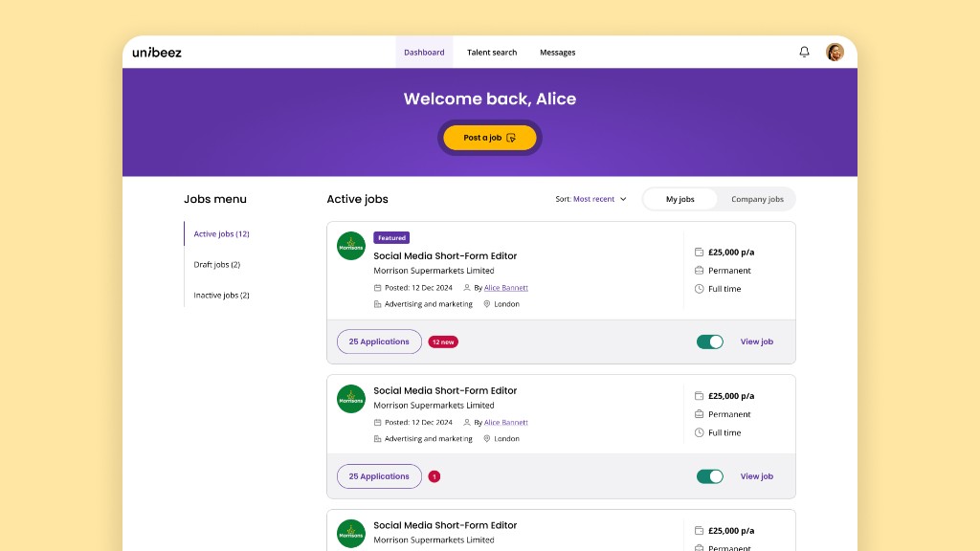The height and width of the screenshot is (551, 980).
Task: Click the 12 new badge
Action: pos(443,342)
